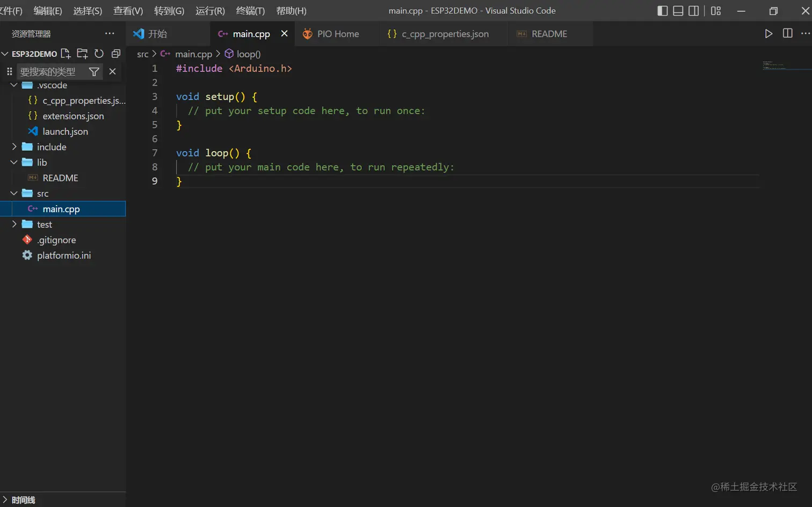The image size is (812, 507).
Task: Click line number 3 in the gutter
Action: click(x=155, y=97)
